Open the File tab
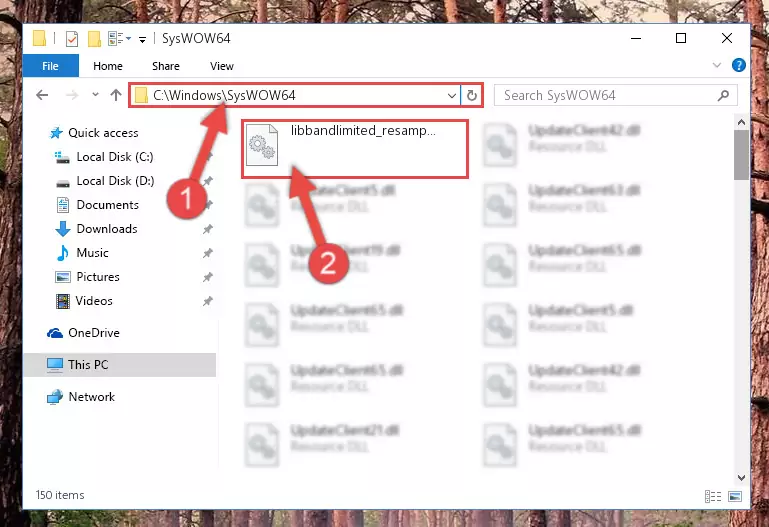This screenshot has height=527, width=769. pos(51,66)
